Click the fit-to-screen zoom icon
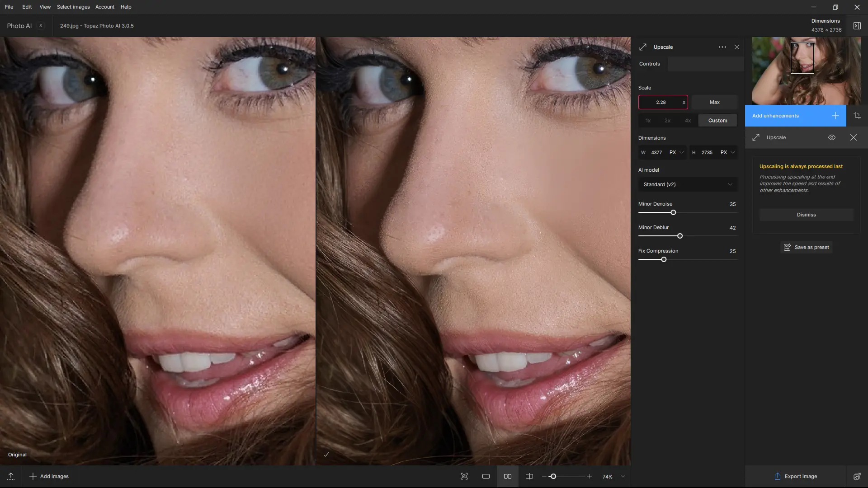The width and height of the screenshot is (868, 488). click(x=464, y=476)
